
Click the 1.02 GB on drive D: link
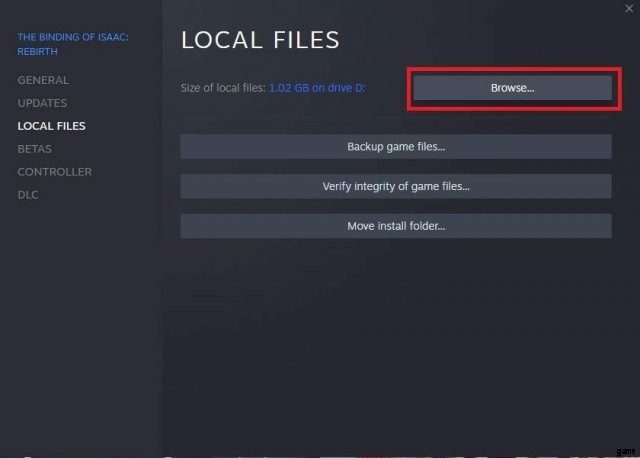317,88
